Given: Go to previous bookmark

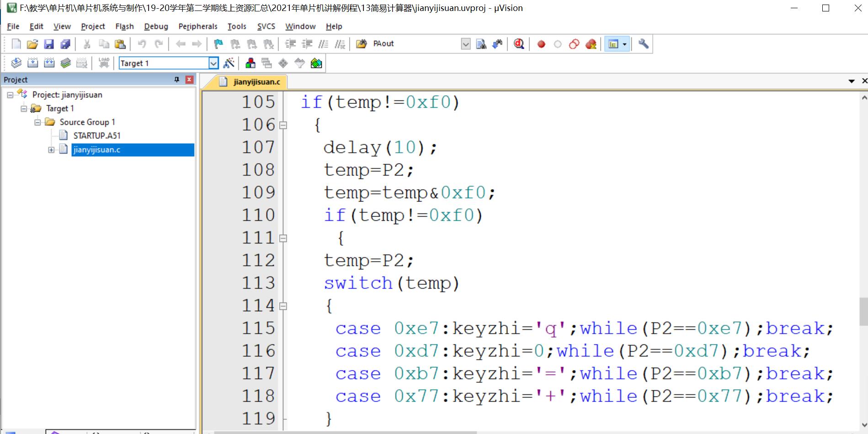Looking at the screenshot, I should (x=235, y=44).
